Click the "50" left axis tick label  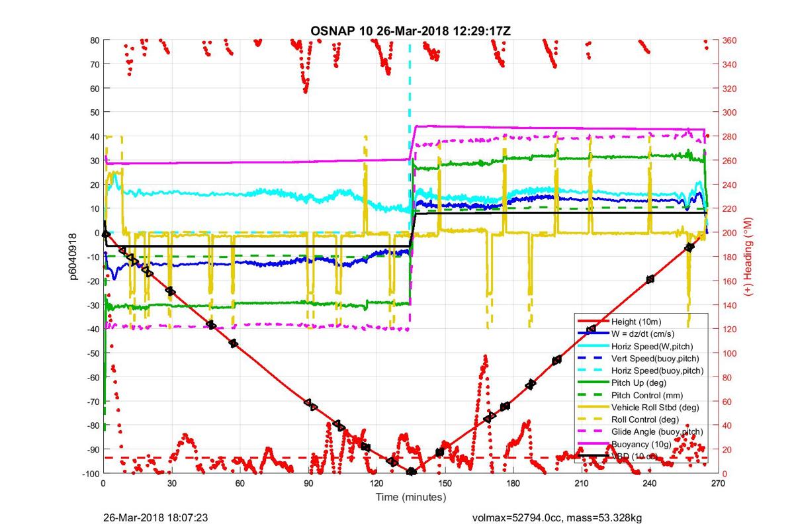point(94,112)
